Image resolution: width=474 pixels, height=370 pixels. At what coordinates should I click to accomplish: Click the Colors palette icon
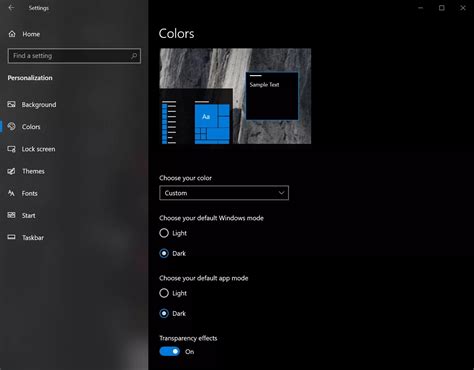[x=11, y=126]
